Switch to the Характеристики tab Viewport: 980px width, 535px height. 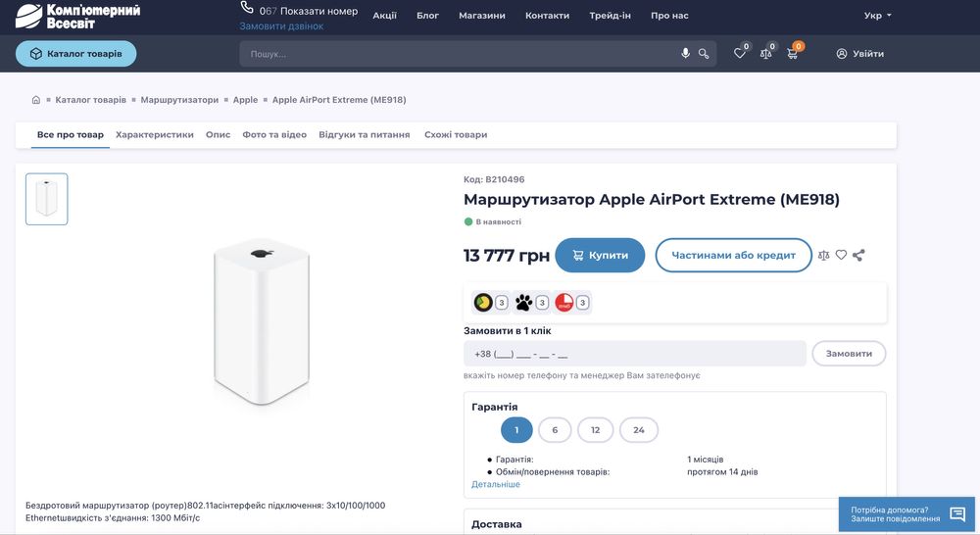tap(155, 134)
